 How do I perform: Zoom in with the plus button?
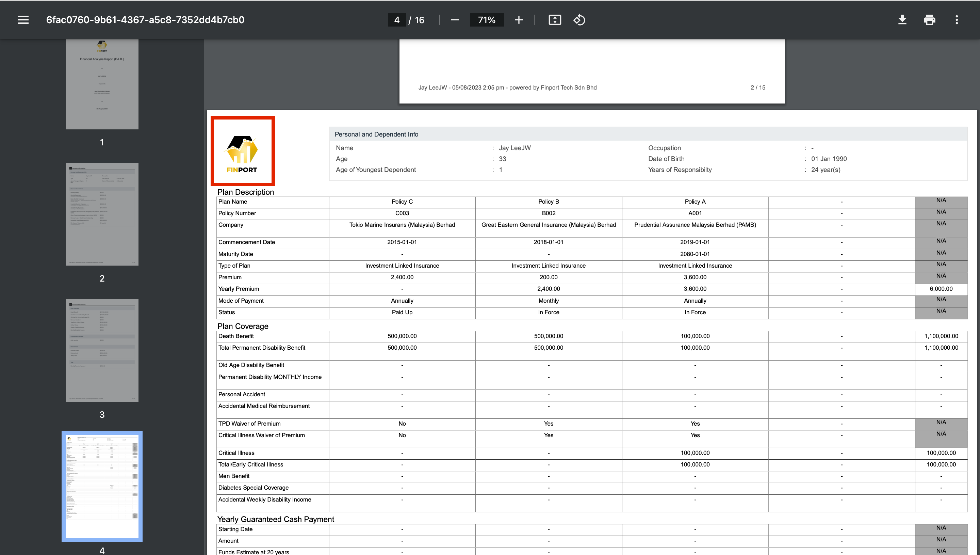(518, 20)
